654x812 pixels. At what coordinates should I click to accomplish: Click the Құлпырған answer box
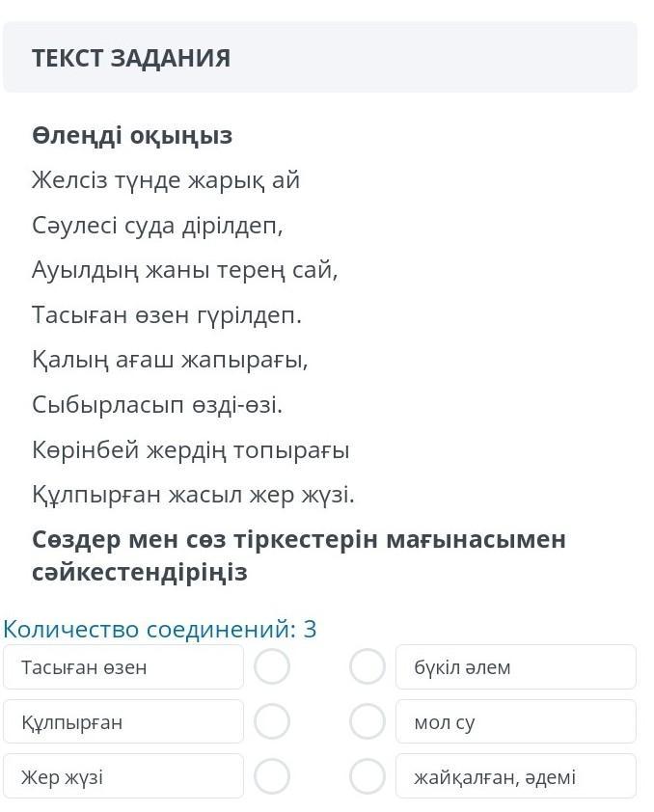tap(123, 721)
